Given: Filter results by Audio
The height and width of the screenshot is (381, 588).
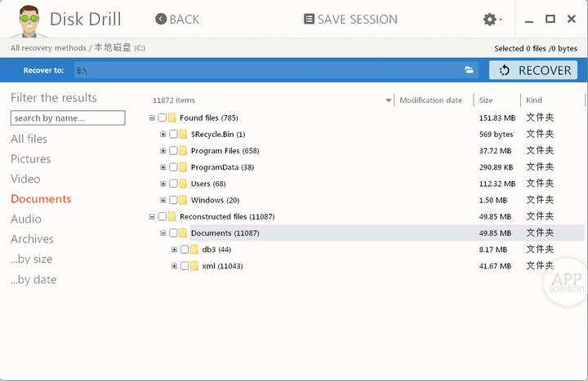Looking at the screenshot, I should (x=26, y=219).
